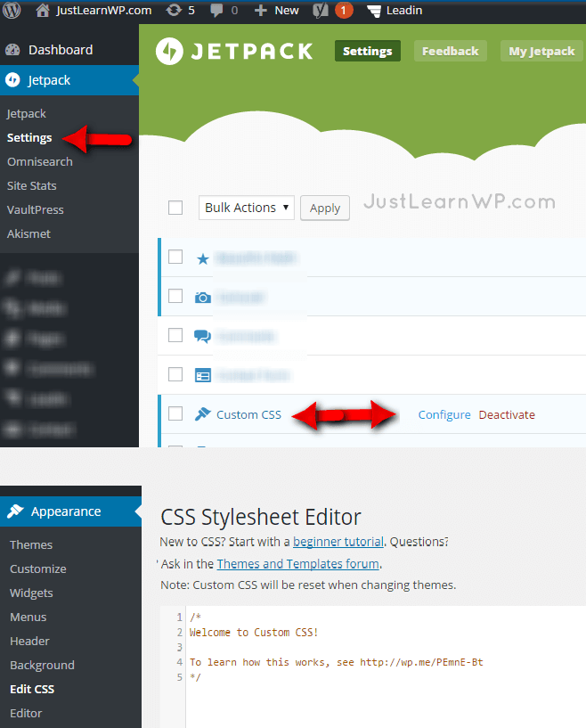
Task: Open Menus under Appearance
Action: [28, 617]
